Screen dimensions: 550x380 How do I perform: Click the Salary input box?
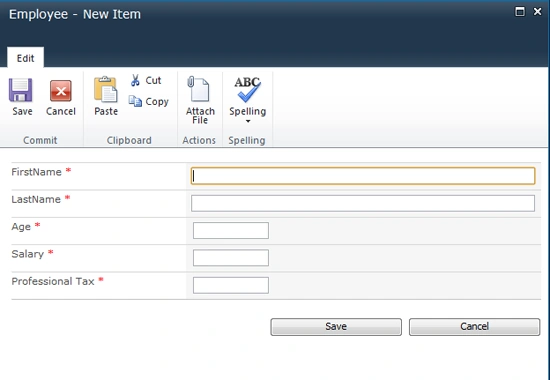[x=231, y=258]
